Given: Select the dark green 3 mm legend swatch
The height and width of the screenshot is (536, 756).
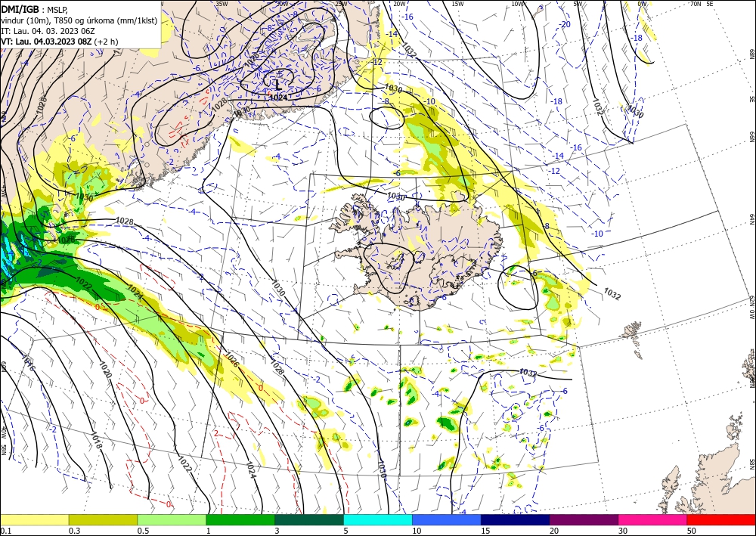Looking at the screenshot, I should (309, 519).
